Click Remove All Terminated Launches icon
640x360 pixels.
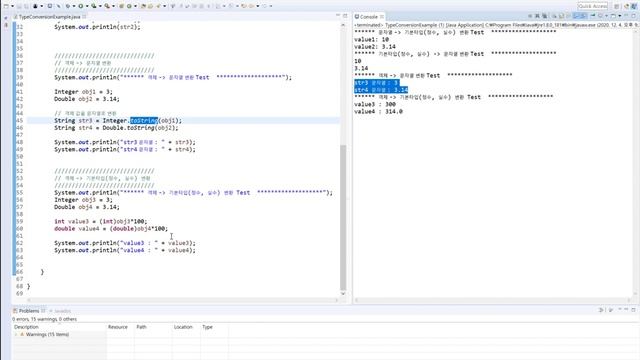544,16
